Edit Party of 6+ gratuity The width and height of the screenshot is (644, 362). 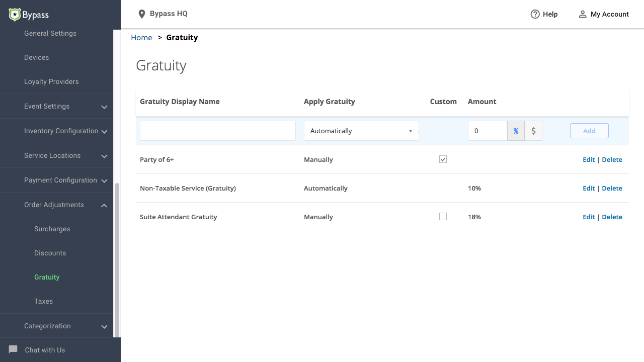pos(589,159)
